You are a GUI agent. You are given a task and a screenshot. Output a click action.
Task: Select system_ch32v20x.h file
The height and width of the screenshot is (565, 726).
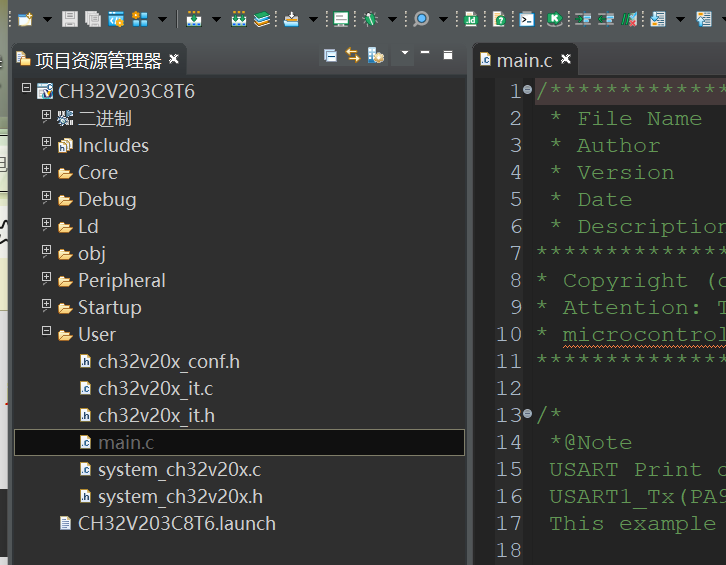[x=180, y=496]
